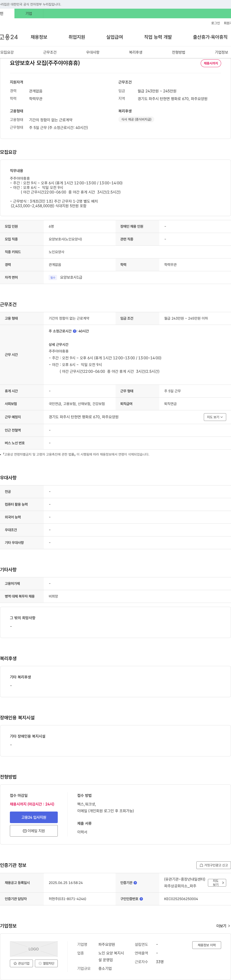Select the 파주상공회의소_파주 text
Screen dimensions: 231x980
pyautogui.click(x=180, y=886)
